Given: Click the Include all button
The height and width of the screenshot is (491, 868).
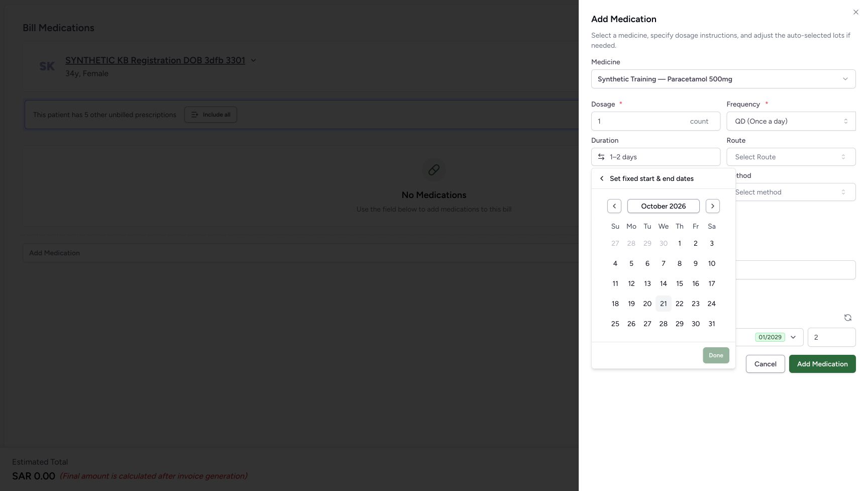Looking at the screenshot, I should (210, 115).
